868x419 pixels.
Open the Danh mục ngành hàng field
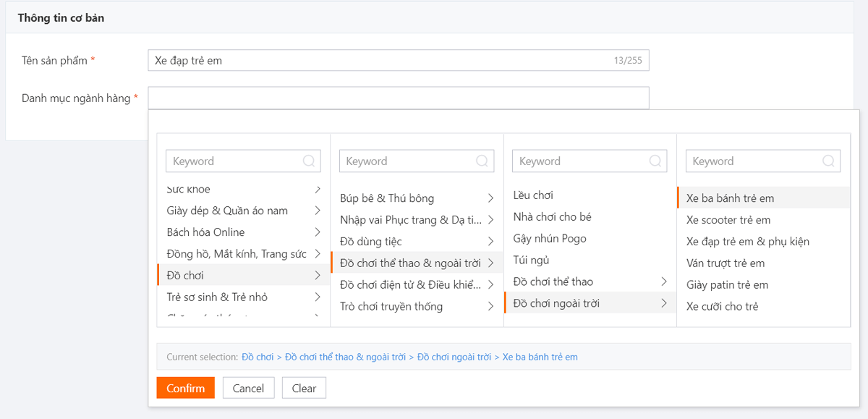[398, 98]
